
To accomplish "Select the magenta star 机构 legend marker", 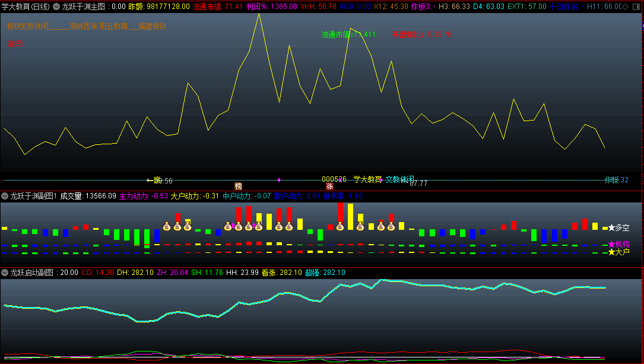I will point(611,244).
